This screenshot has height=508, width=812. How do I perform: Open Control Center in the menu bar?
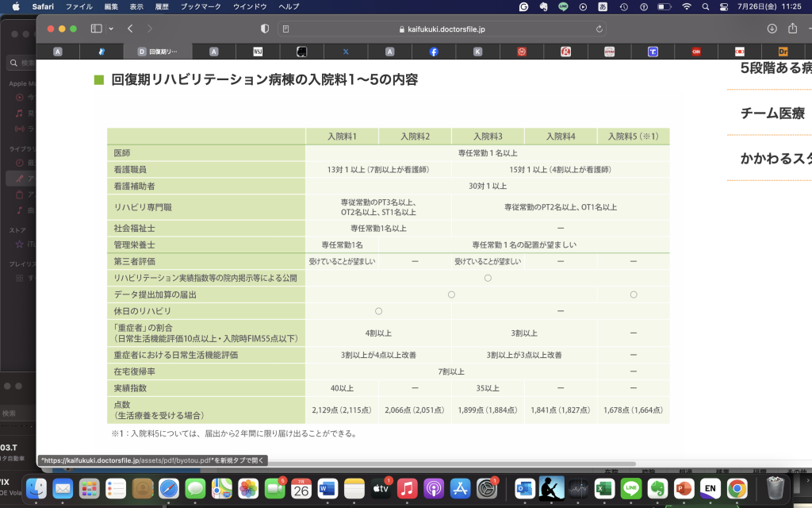tap(725, 6)
